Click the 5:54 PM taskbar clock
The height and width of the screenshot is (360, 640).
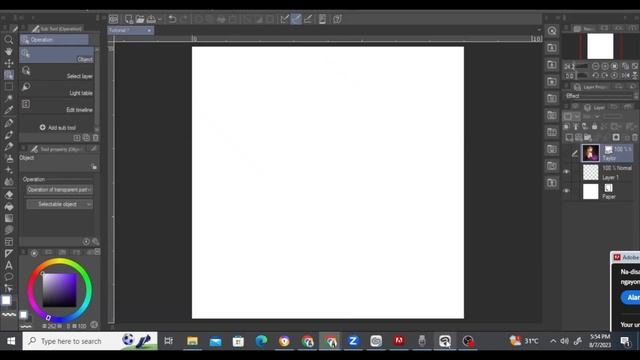click(600, 337)
